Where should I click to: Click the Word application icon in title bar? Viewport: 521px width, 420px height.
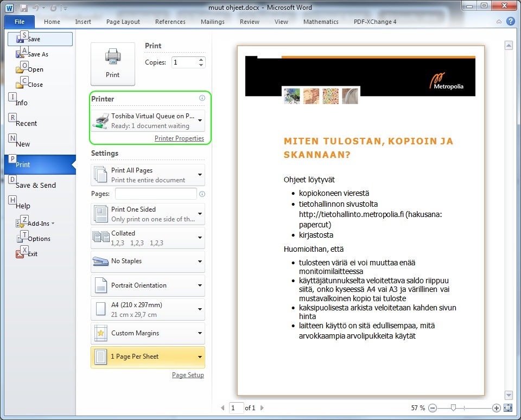tap(10, 8)
